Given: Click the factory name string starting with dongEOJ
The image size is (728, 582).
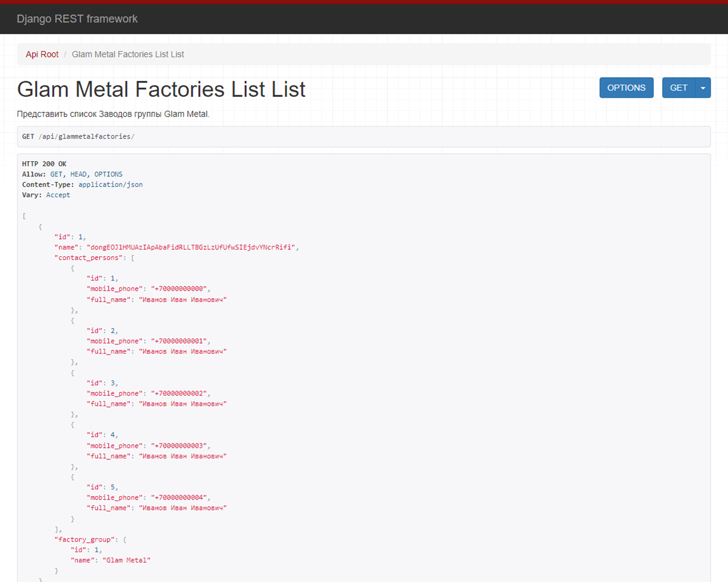Looking at the screenshot, I should (191, 247).
